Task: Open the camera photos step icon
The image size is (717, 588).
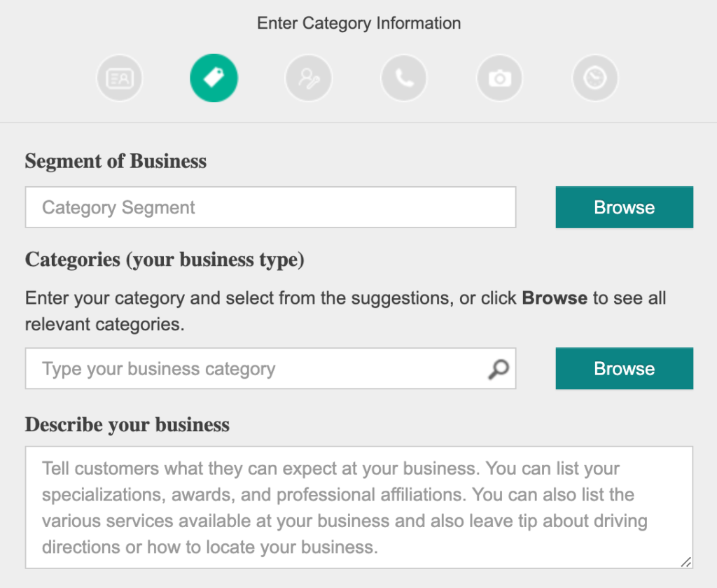Action: (x=499, y=78)
